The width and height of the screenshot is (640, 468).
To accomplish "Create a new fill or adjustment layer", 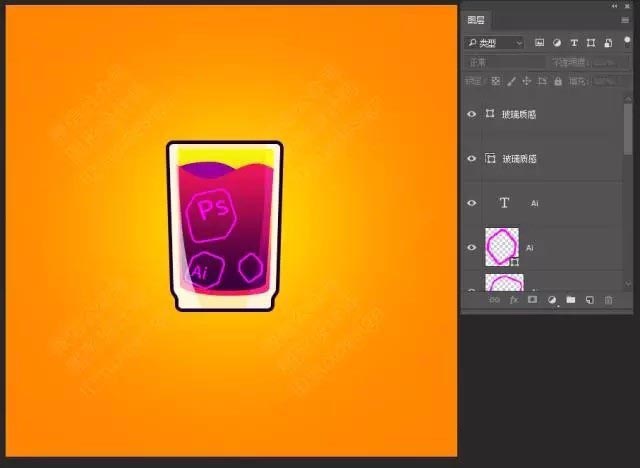I will coord(552,300).
